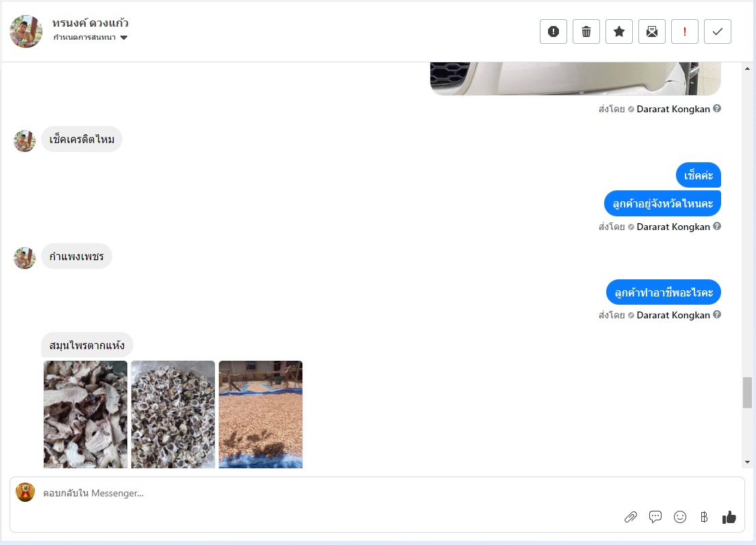The width and height of the screenshot is (756, 545).
Task: Click customer avatar beside 'เช็คเครดิตไหม' message
Action: point(25,141)
